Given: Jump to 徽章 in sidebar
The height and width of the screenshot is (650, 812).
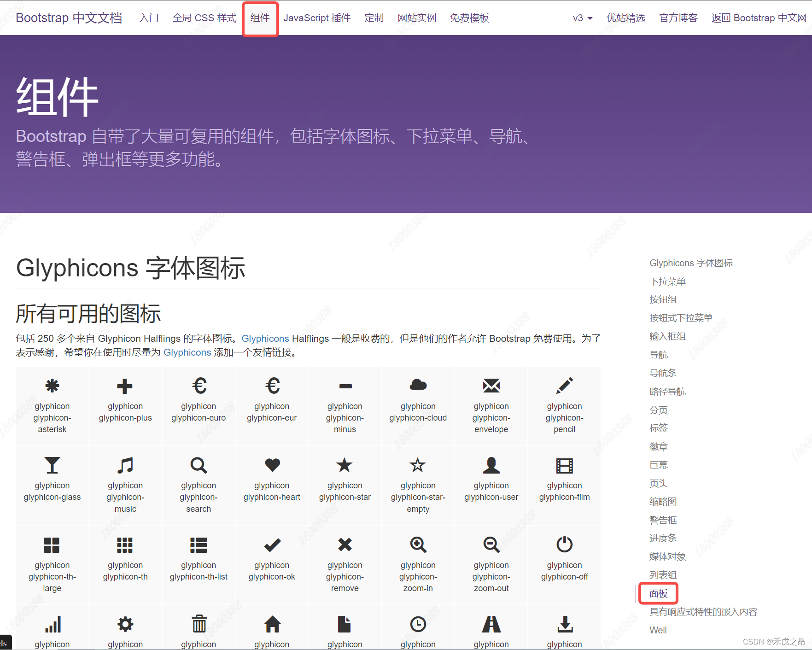Looking at the screenshot, I should (658, 446).
